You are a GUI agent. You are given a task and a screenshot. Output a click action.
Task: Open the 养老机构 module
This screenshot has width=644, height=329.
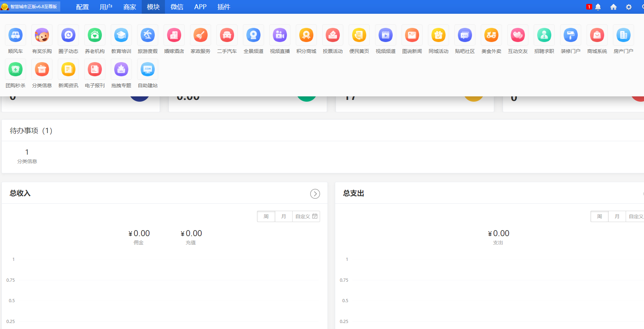[95, 40]
